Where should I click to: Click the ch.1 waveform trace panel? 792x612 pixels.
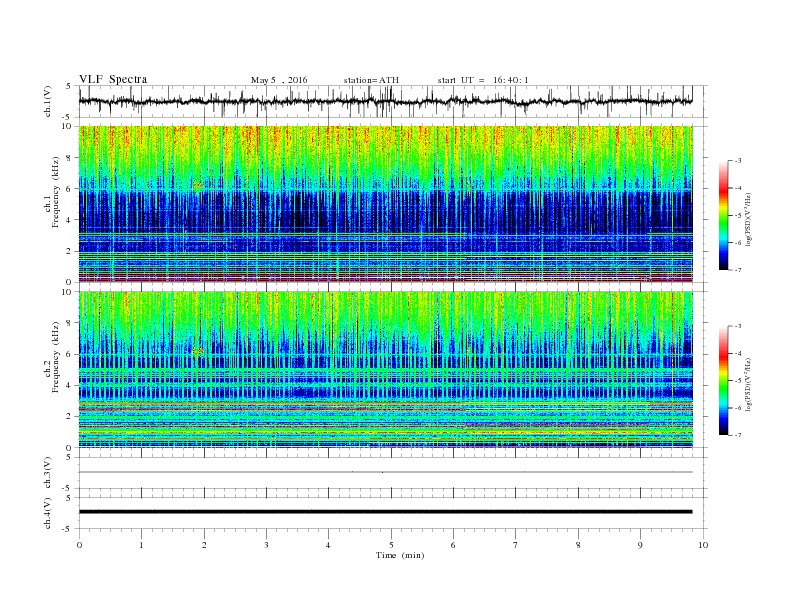[x=393, y=101]
